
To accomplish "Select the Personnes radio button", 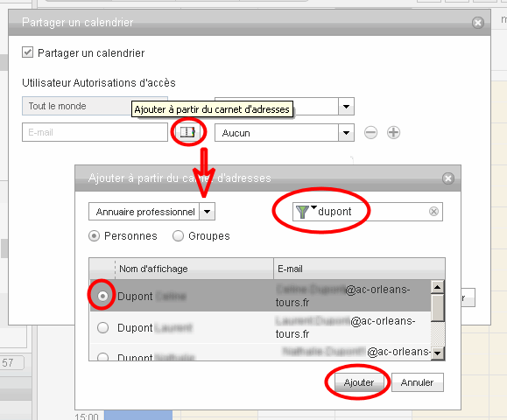I will point(94,236).
